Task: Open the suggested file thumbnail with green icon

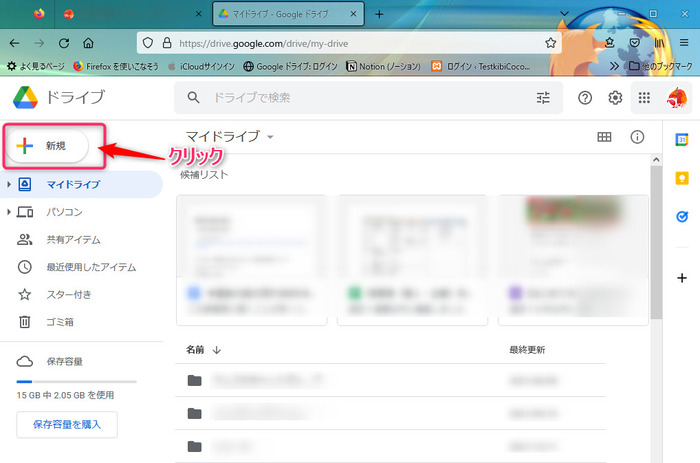Action: tap(412, 260)
